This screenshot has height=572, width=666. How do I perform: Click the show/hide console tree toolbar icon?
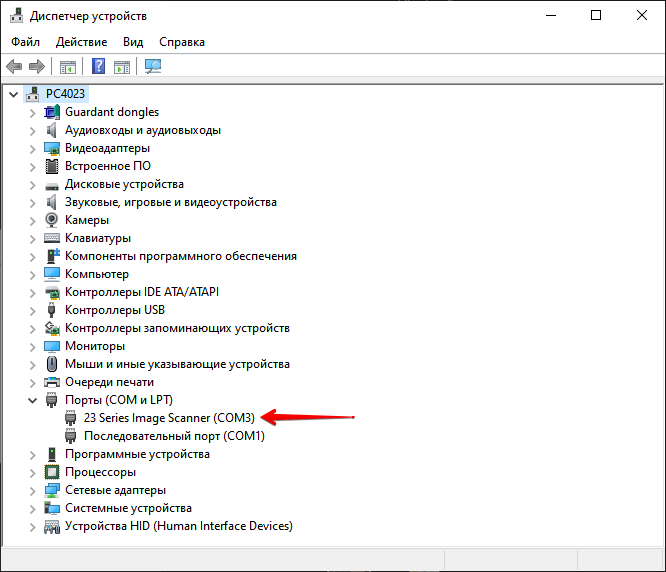(x=68, y=67)
